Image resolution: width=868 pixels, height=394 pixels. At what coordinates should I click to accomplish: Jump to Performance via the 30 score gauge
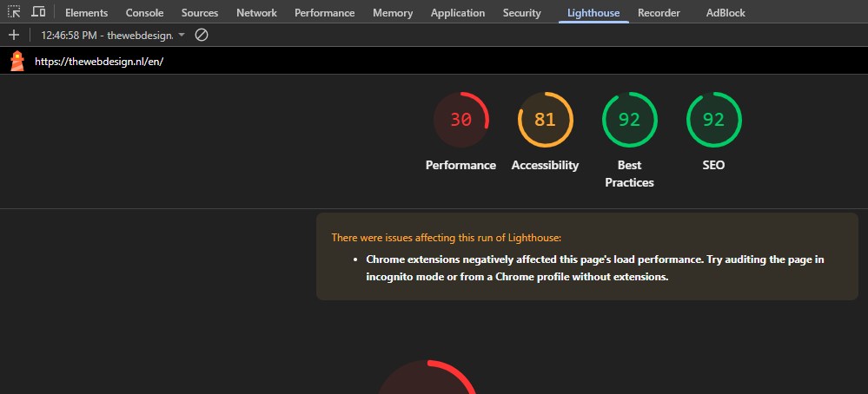[x=461, y=120]
